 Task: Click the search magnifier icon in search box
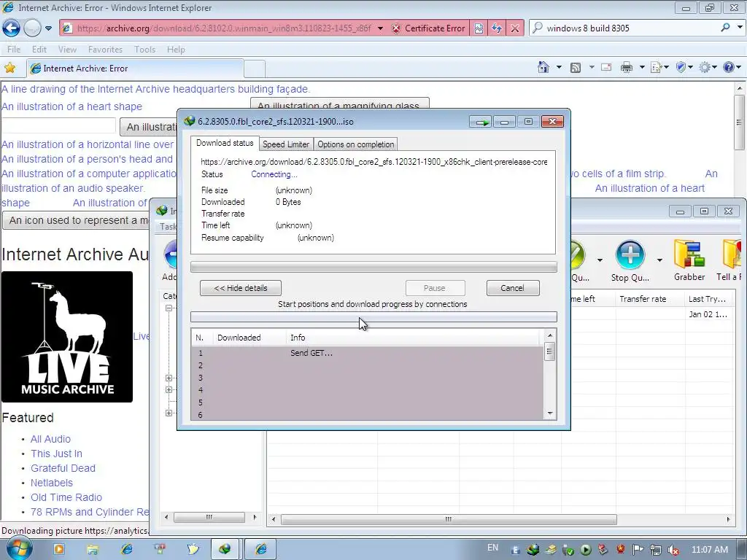(x=725, y=28)
